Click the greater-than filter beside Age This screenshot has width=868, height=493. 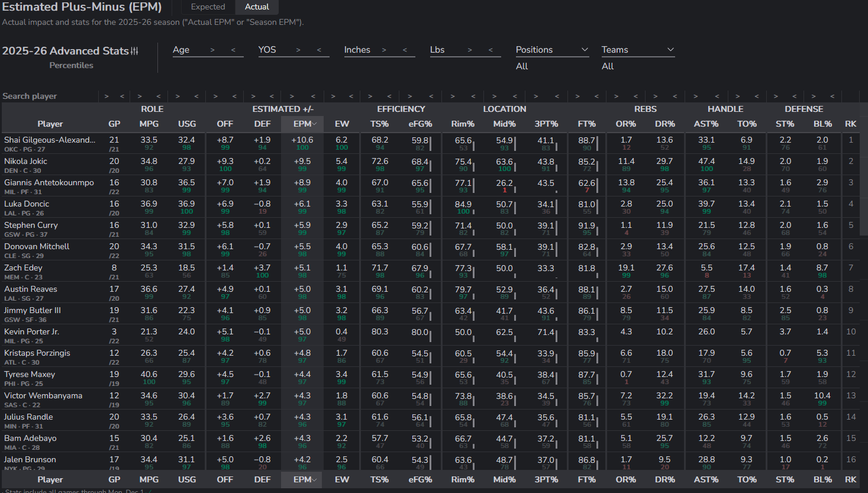(x=212, y=50)
